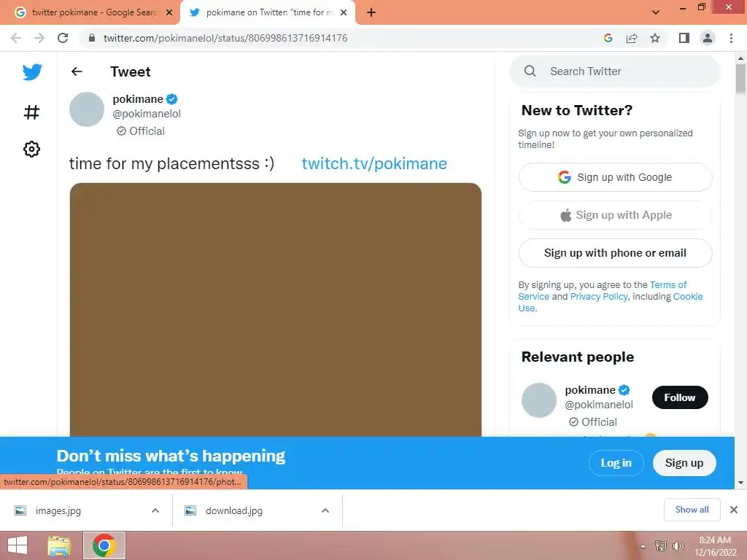This screenshot has width=747, height=560.
Task: Open a new tab with plus icon
Action: [x=371, y=13]
